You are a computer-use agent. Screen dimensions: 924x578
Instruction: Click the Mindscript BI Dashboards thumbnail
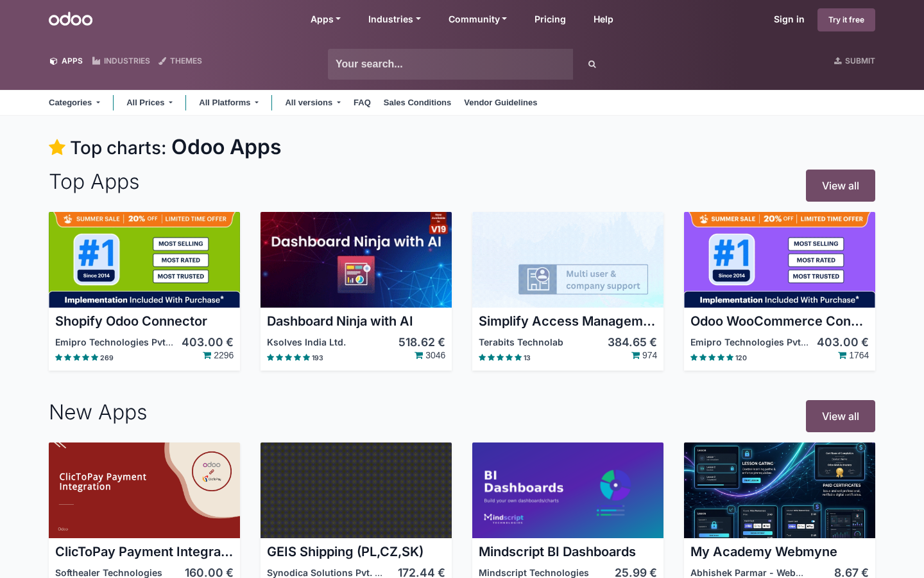click(x=568, y=490)
